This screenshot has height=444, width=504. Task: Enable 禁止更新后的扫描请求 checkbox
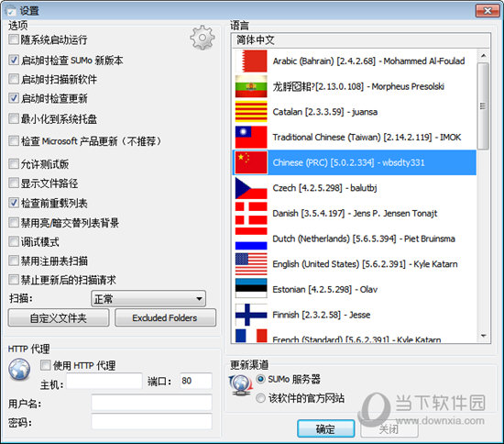click(x=14, y=279)
